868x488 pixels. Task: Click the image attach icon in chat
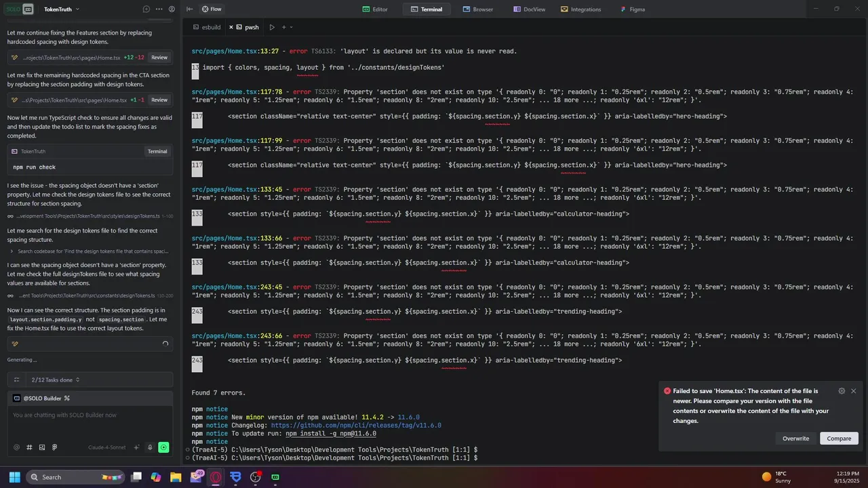click(42, 447)
